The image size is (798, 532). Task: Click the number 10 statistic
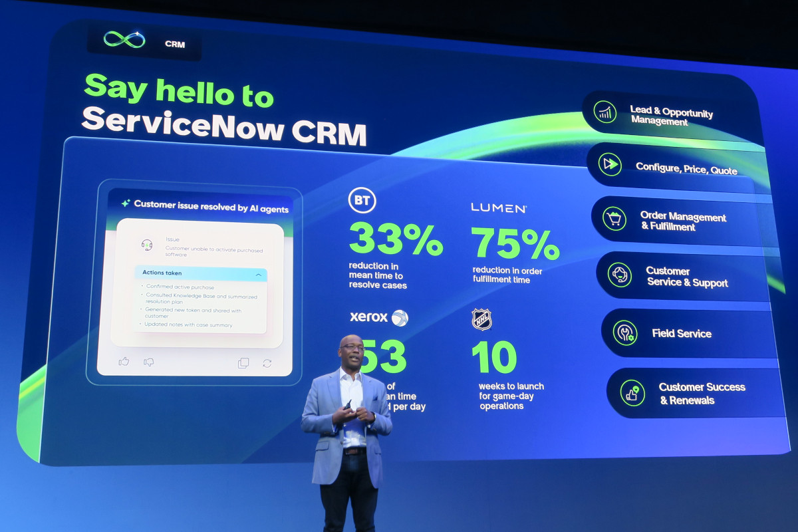click(x=494, y=358)
